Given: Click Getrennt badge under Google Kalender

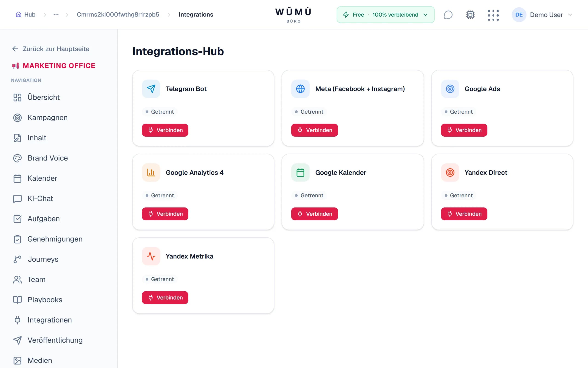Looking at the screenshot, I should pos(309,195).
